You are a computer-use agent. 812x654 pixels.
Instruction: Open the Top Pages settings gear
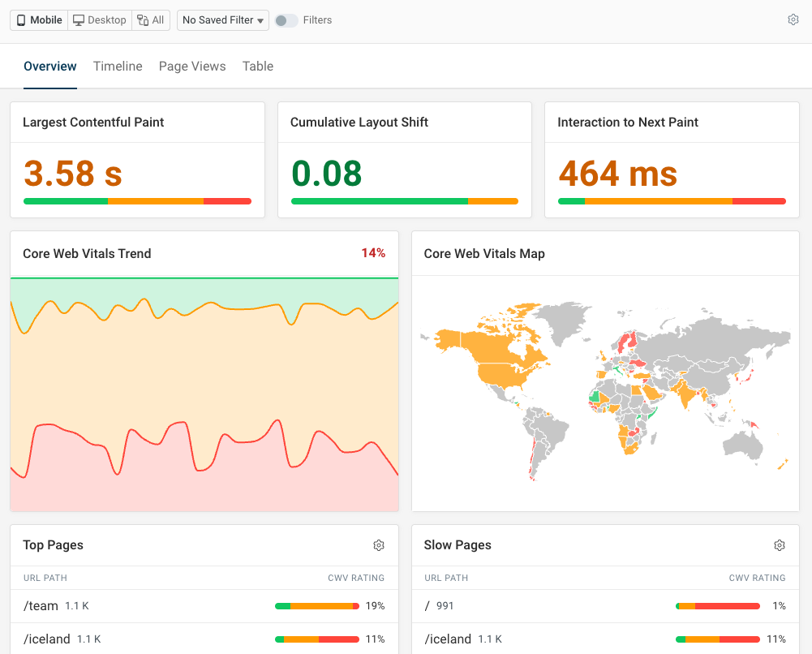pos(379,545)
